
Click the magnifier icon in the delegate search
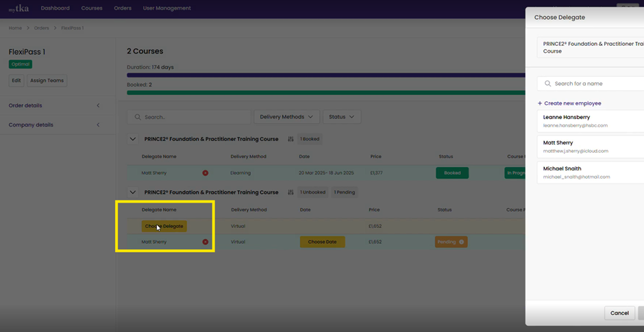pyautogui.click(x=547, y=84)
